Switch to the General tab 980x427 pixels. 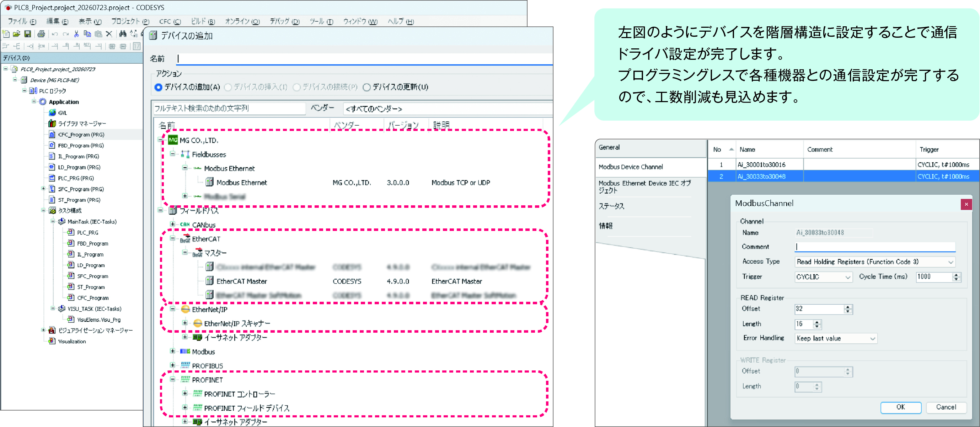(x=651, y=148)
